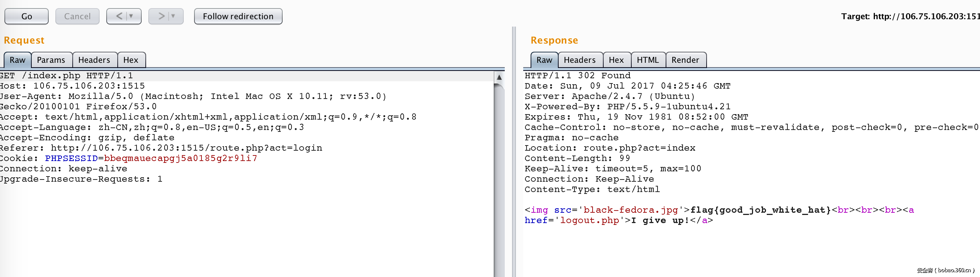Switch to the Request Hex tab
Viewport: 980px width, 277px height.
tap(131, 60)
